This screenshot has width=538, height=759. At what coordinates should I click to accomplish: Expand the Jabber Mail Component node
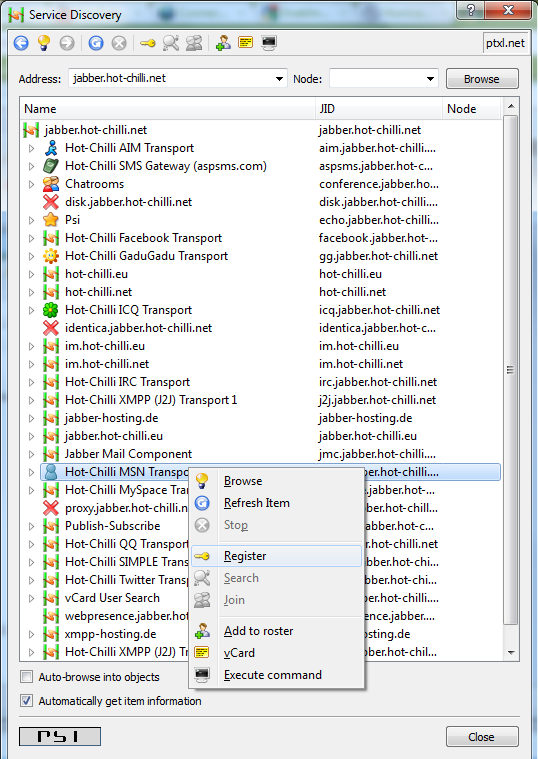pos(31,454)
